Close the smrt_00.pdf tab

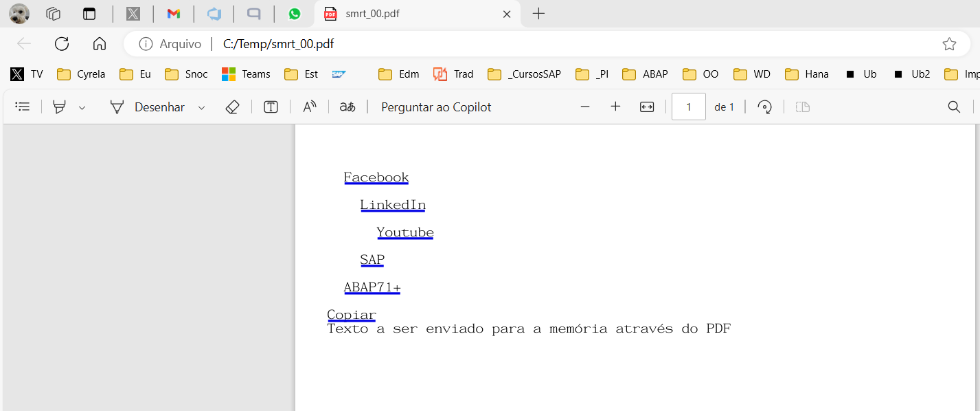(507, 14)
